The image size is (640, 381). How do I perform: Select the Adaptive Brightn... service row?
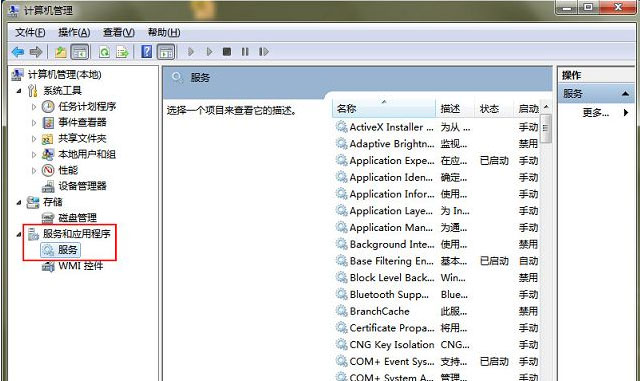[x=437, y=144]
